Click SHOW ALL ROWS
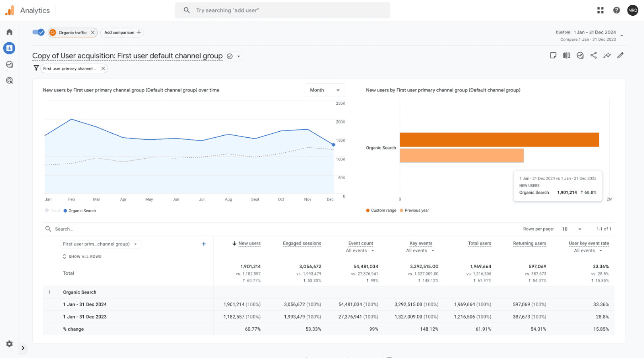The height and width of the screenshot is (358, 644). pyautogui.click(x=82, y=257)
